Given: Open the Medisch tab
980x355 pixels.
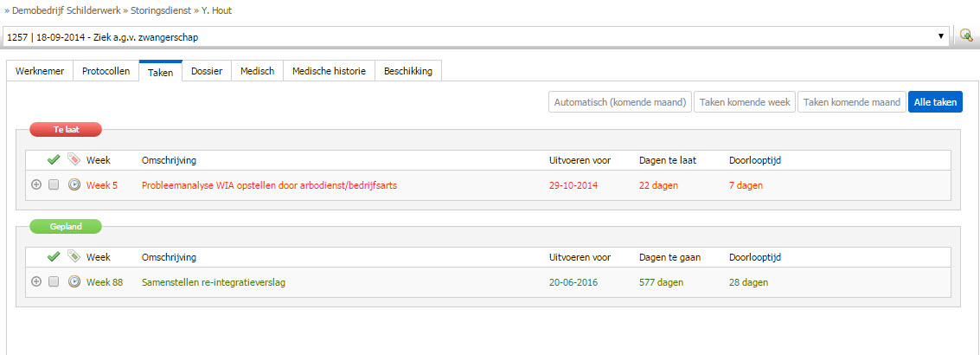Looking at the screenshot, I should 258,71.
